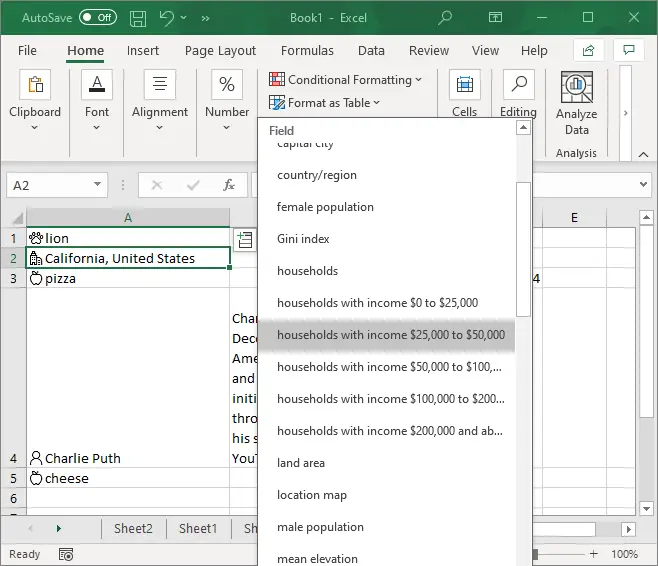
Task: Open the Comments pane icon
Action: 629,50
